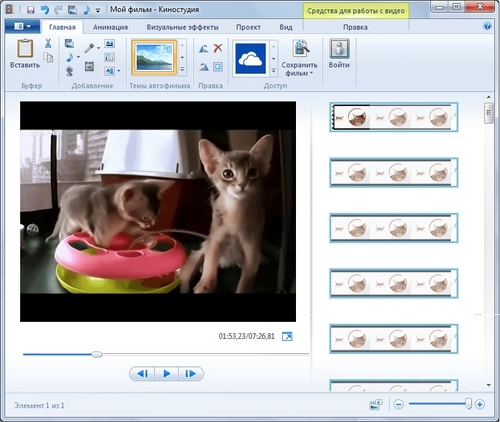500x422 pixels.
Task: Click the zoom time scale slider handle
Action: (468, 404)
